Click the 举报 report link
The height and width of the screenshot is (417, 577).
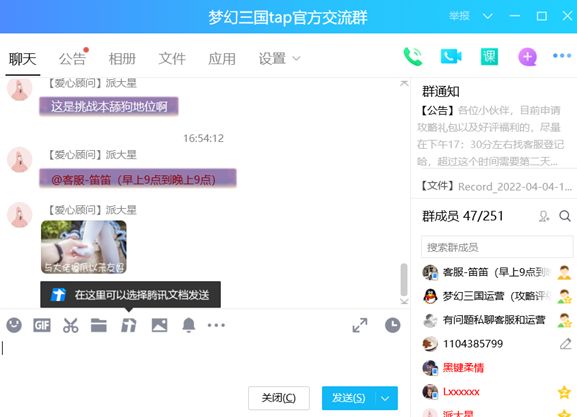(x=459, y=16)
